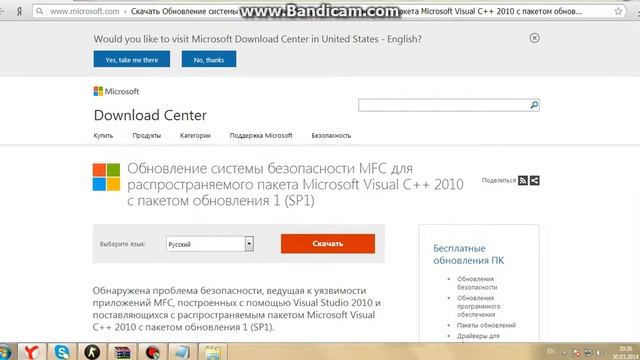The image size is (640, 360).
Task: Click the Бесплатные обновления ПК heading link
Action: 469,254
